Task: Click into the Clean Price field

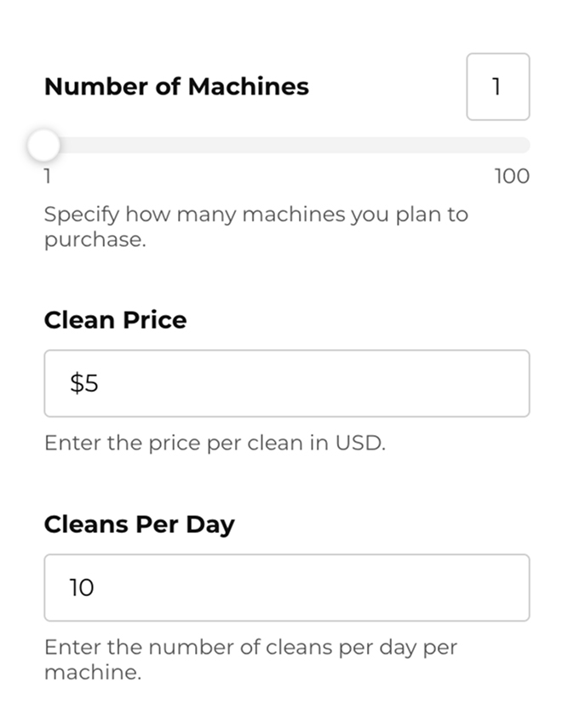Action: [x=286, y=383]
